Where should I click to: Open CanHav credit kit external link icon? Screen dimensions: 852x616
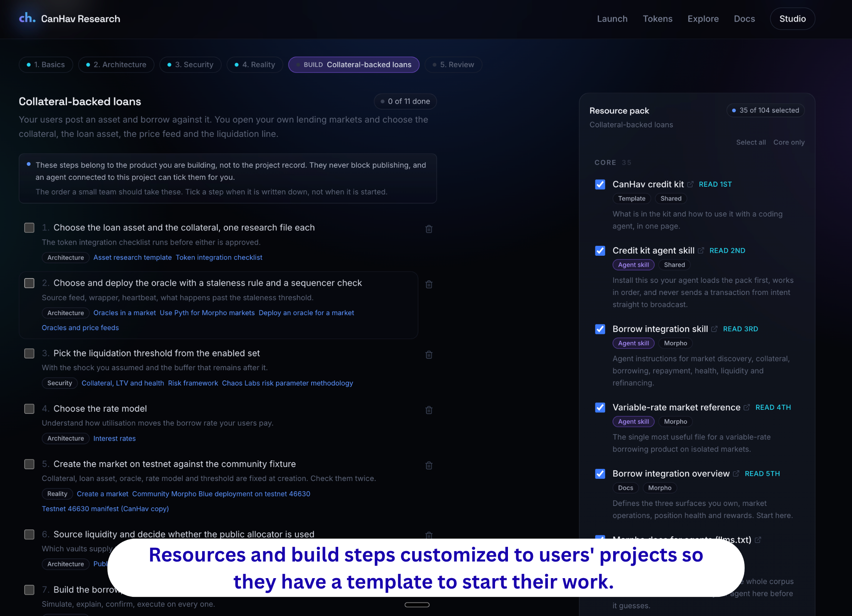(690, 184)
